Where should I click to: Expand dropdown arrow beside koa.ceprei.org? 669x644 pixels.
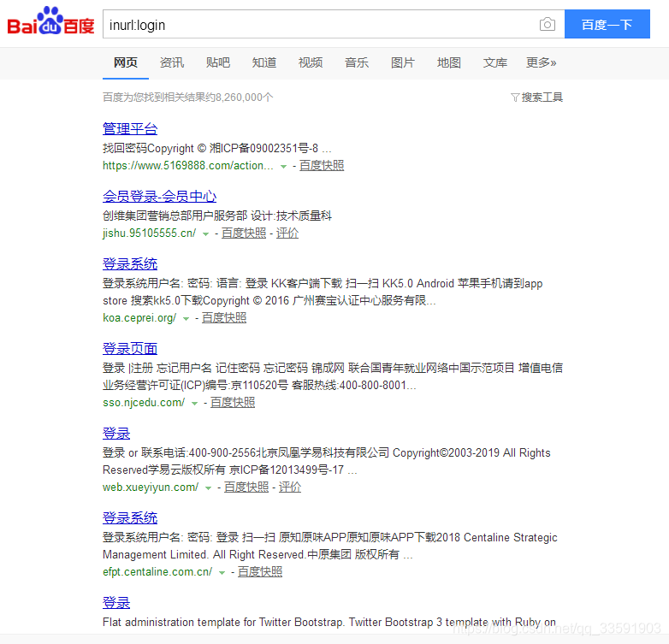click(186, 319)
